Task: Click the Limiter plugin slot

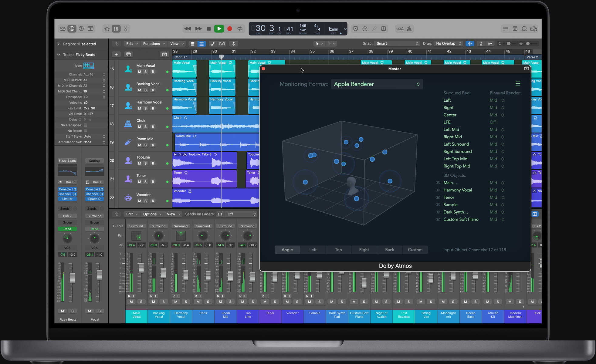Action: (x=67, y=199)
